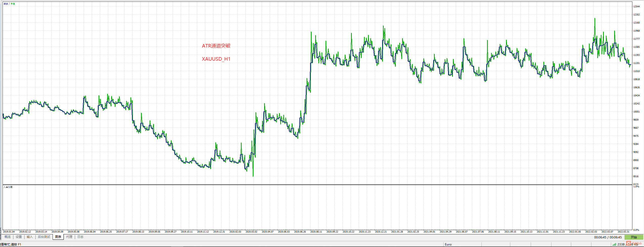
Task: Select the 图表 tab
Action: pyautogui.click(x=58, y=237)
